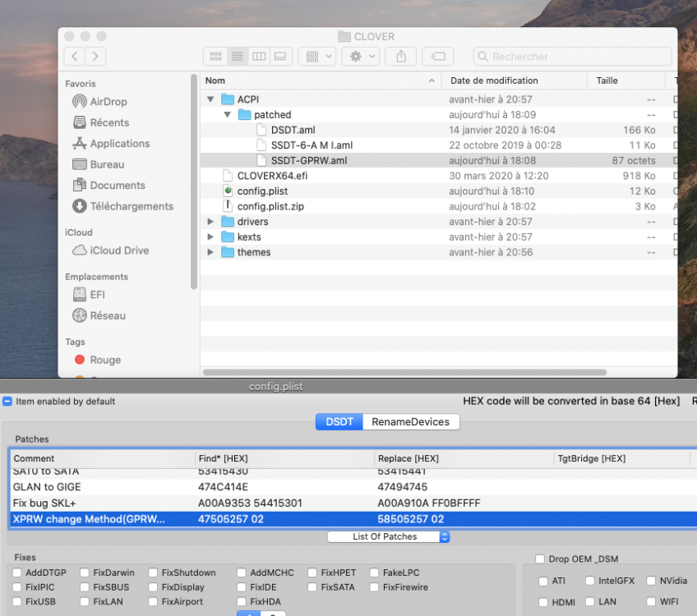The width and height of the screenshot is (697, 616).
Task: Enable the AddDTGP fix
Action: coord(17,572)
